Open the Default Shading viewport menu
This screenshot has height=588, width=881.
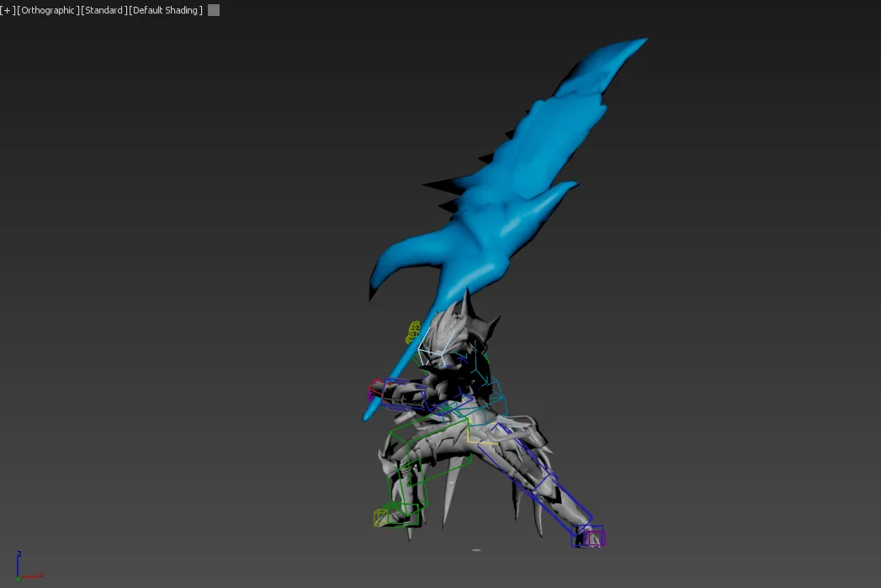(166, 10)
